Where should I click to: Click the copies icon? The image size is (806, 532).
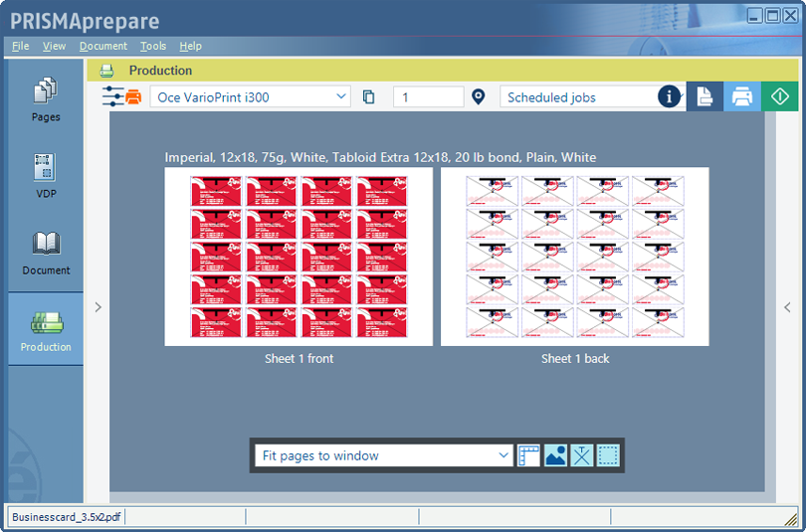[368, 96]
